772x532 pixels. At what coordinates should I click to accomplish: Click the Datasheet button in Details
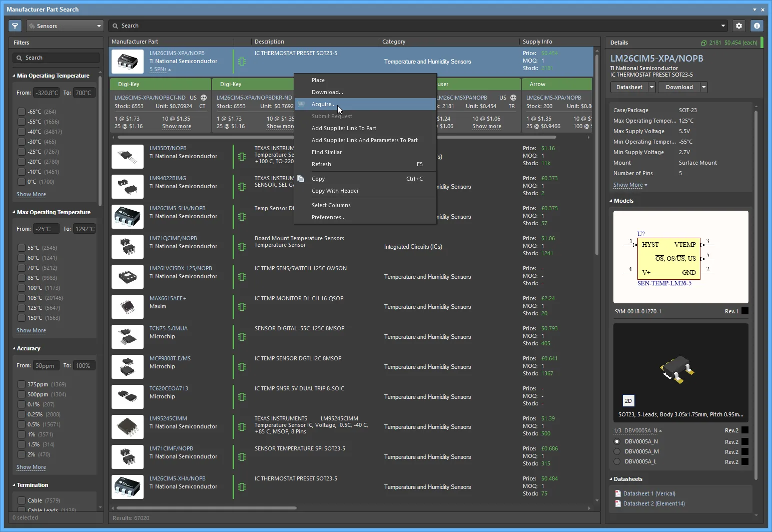(629, 87)
